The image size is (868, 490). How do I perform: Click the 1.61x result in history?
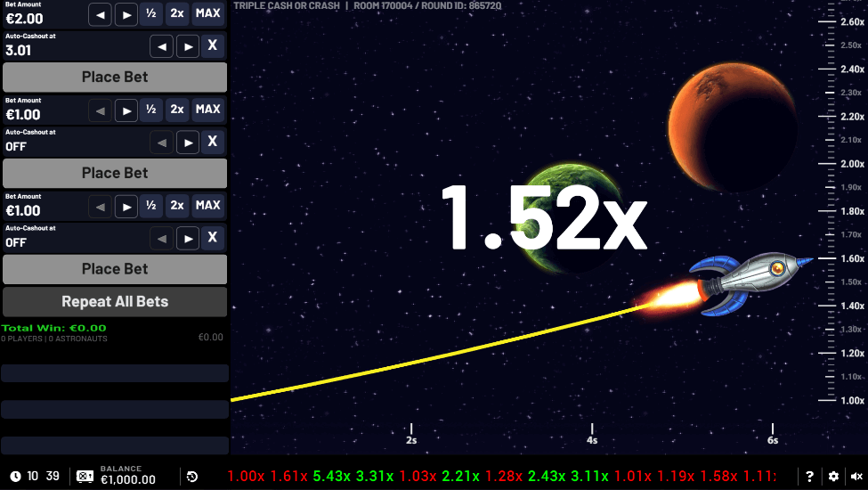[289, 476]
